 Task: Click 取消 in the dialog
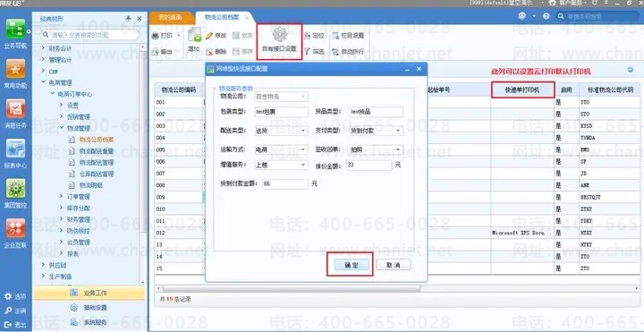click(394, 265)
